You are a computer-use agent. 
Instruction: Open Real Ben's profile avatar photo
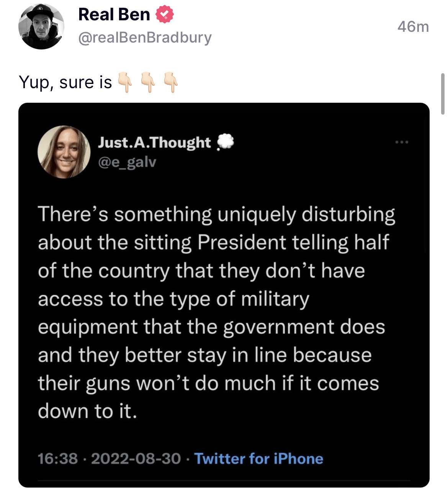pyautogui.click(x=41, y=26)
